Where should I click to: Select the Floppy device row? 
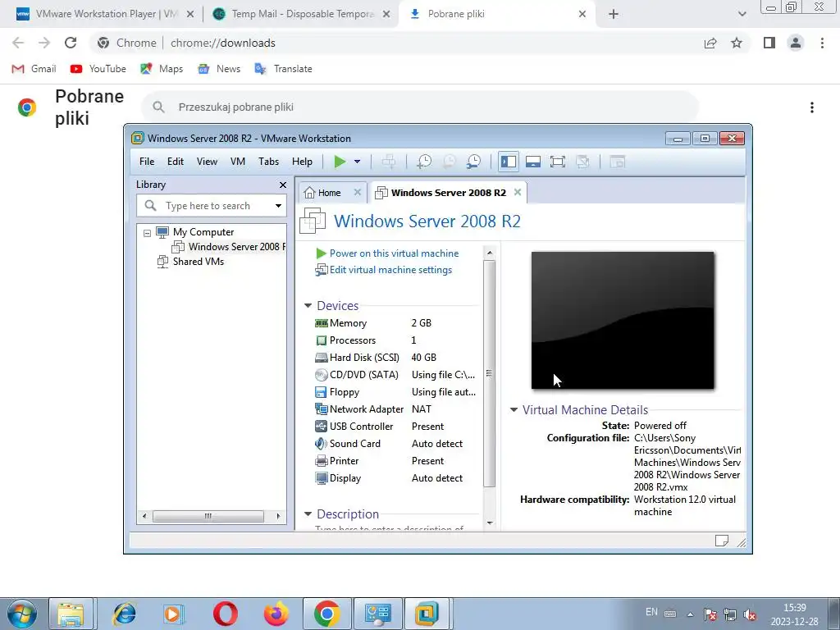point(395,392)
